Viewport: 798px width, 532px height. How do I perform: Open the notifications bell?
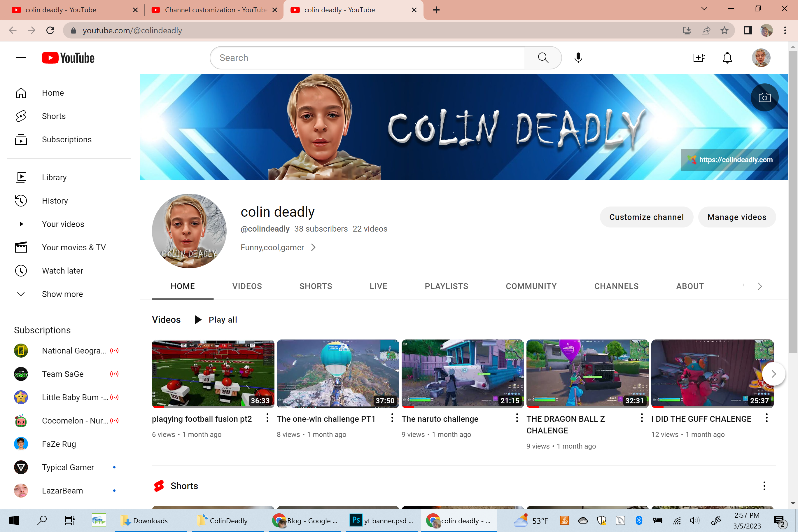[727, 58]
